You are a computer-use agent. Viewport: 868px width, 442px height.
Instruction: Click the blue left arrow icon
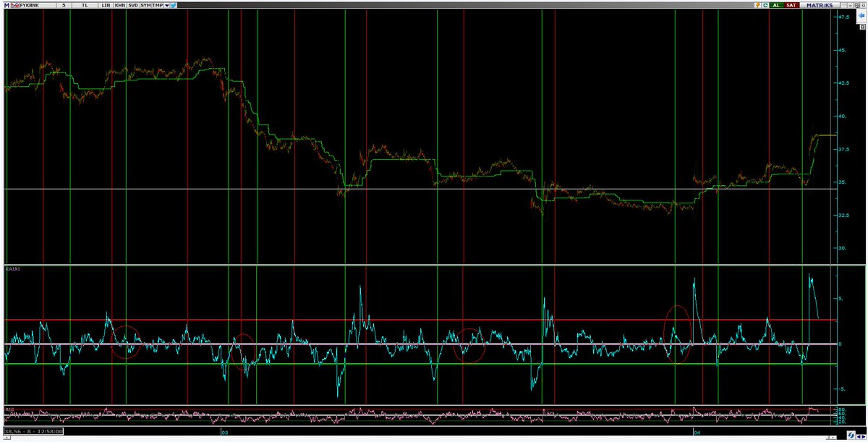point(861,15)
